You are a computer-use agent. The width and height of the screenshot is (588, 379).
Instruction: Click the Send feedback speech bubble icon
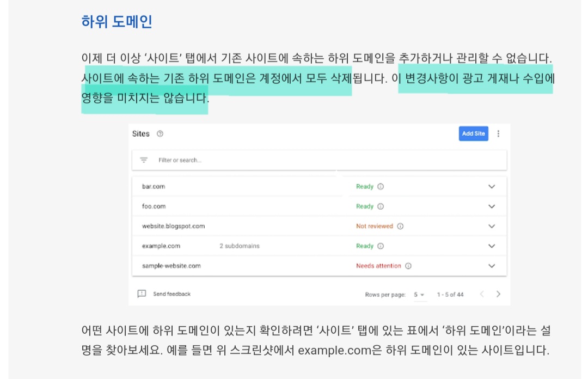pos(141,293)
